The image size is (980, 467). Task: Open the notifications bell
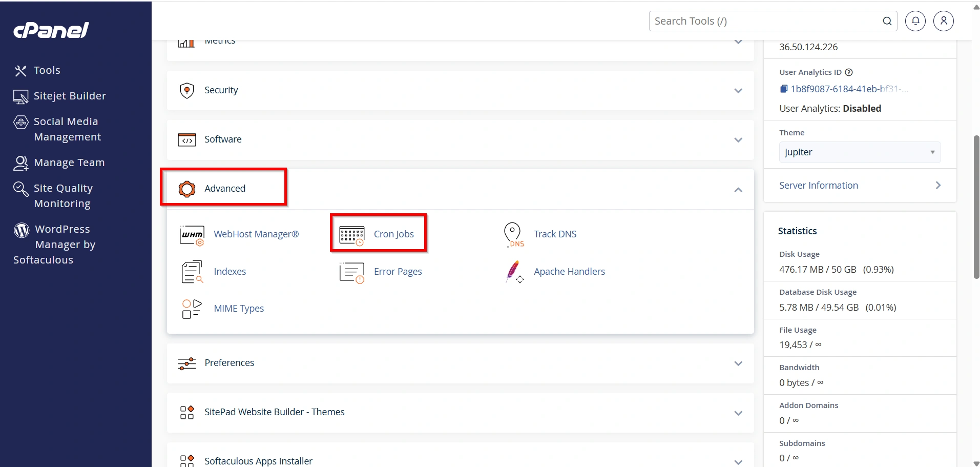click(x=915, y=21)
